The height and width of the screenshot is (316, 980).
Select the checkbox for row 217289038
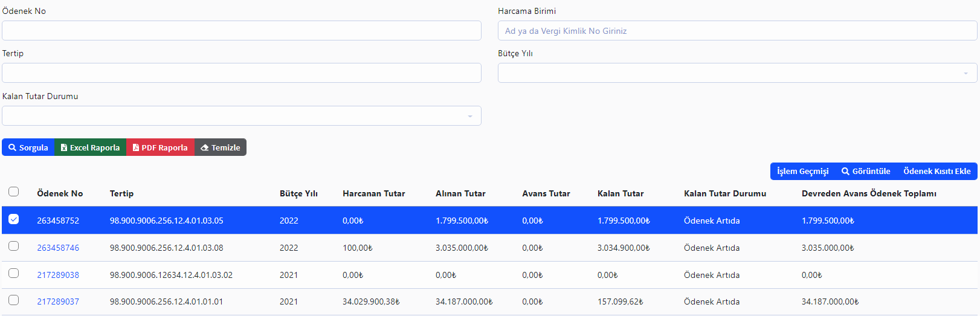pos(14,274)
